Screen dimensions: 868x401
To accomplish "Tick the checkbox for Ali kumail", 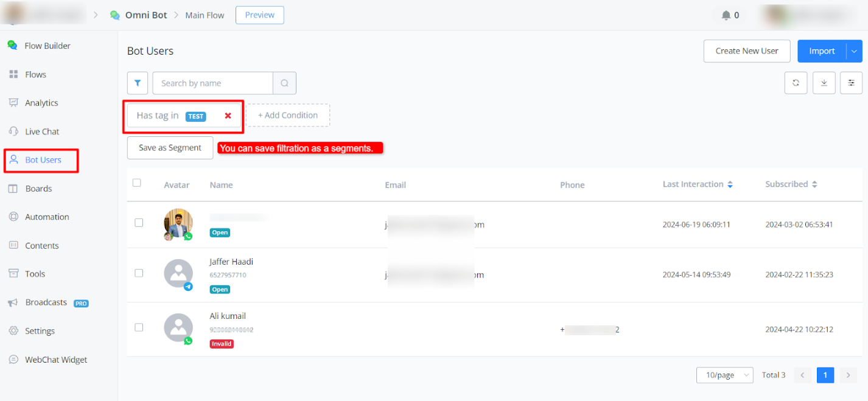I will (139, 327).
